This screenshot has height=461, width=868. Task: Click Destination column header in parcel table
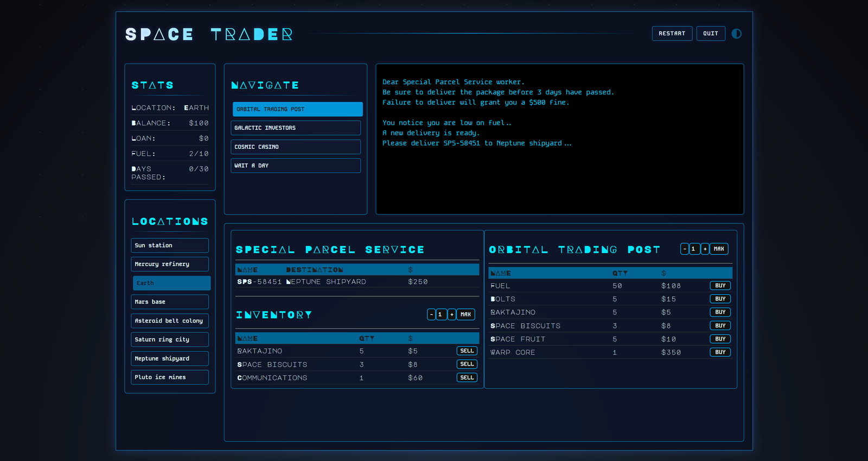click(315, 270)
